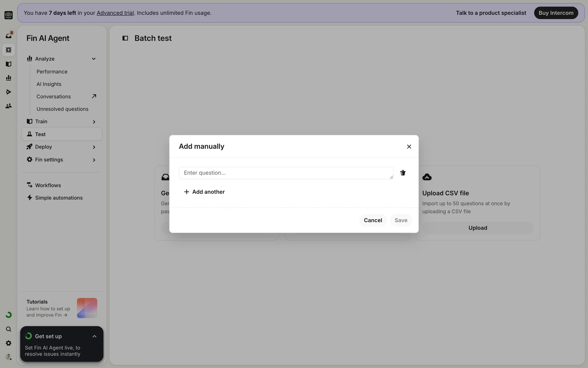588x368 pixels.
Task: Open the Inbox icon with the 8 badge
Action: pyautogui.click(x=9, y=36)
